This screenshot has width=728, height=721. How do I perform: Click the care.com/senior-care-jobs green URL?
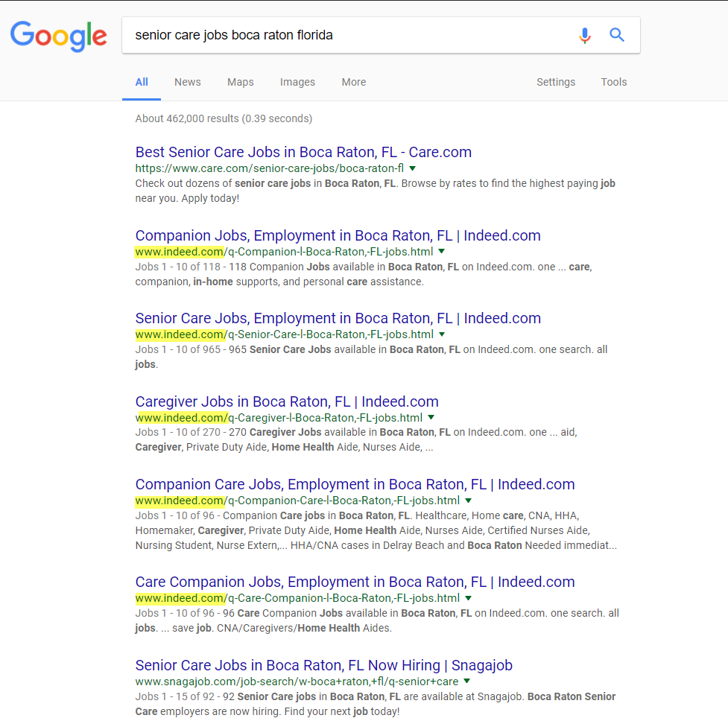269,168
